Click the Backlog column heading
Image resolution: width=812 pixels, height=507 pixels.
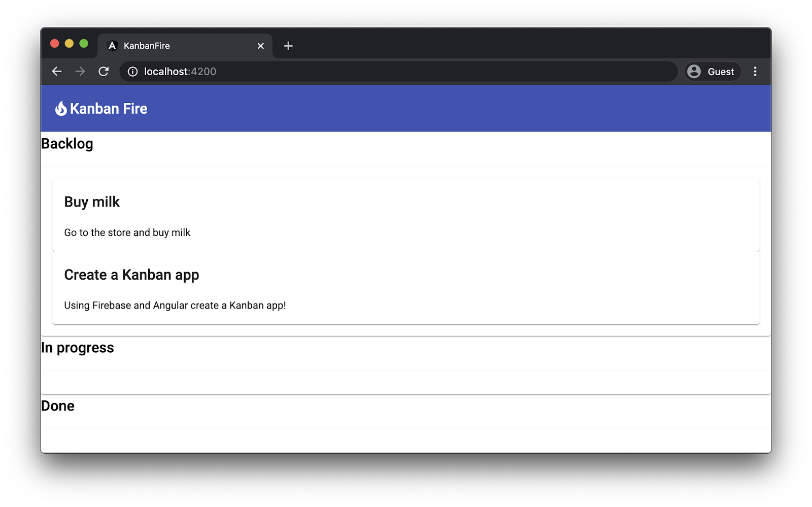pos(67,144)
